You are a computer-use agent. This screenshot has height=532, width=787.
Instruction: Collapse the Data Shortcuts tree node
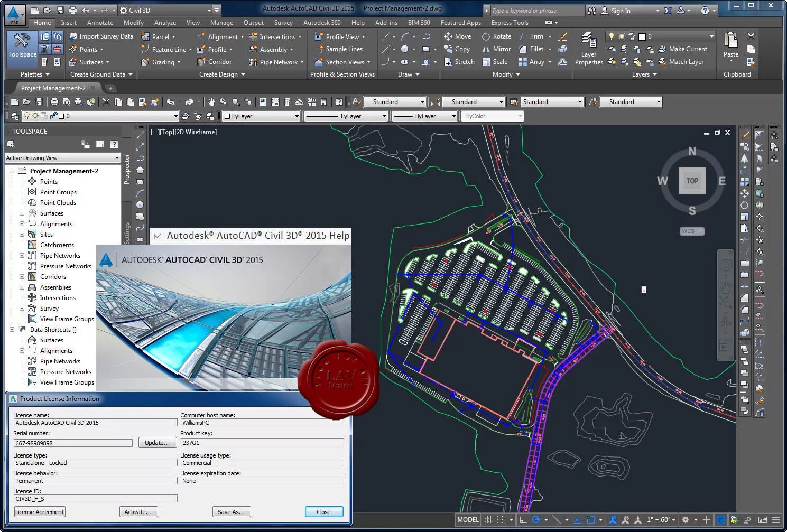[12, 330]
